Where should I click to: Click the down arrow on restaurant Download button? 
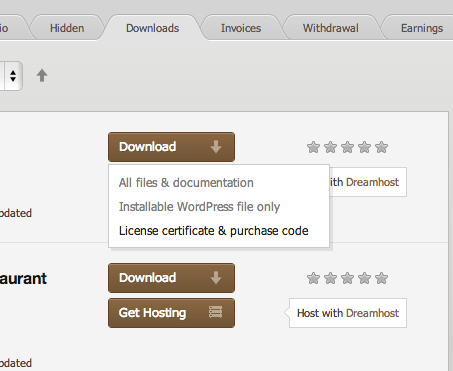(216, 278)
